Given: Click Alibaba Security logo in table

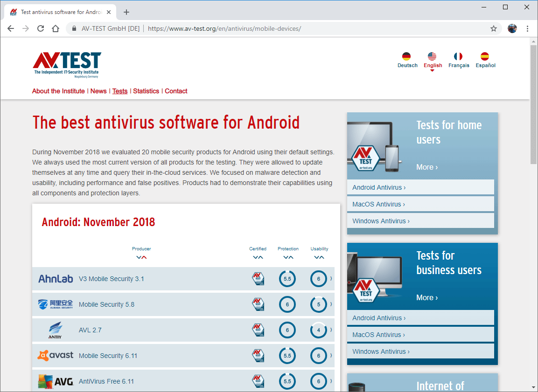Looking at the screenshot, I should (56, 304).
